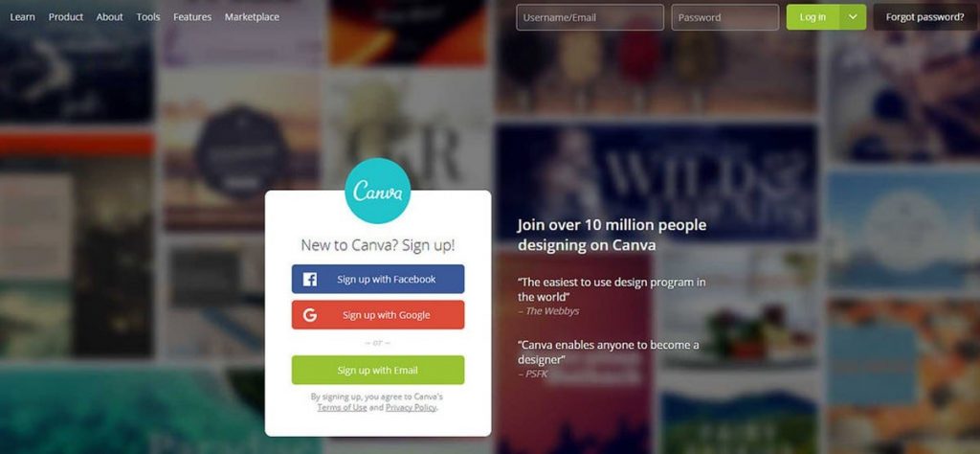Viewport: 980px width, 454px height.
Task: Click the Forgot password? button
Action: coord(925,17)
